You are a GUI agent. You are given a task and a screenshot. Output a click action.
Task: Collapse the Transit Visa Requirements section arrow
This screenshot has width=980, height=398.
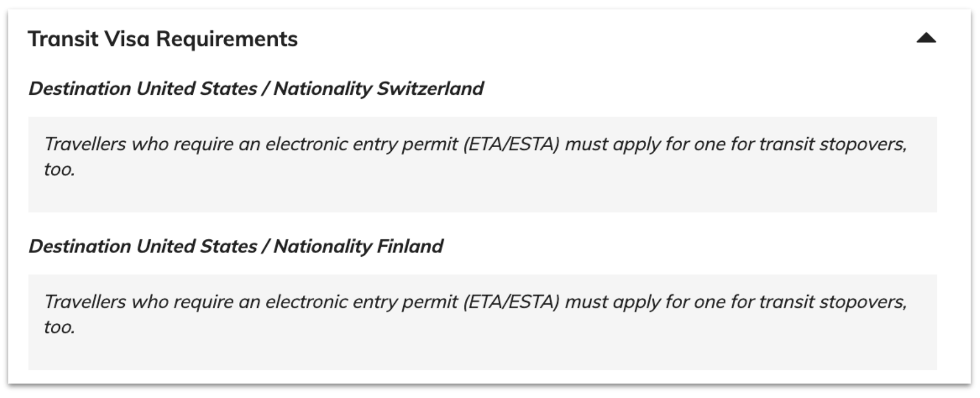click(926, 38)
